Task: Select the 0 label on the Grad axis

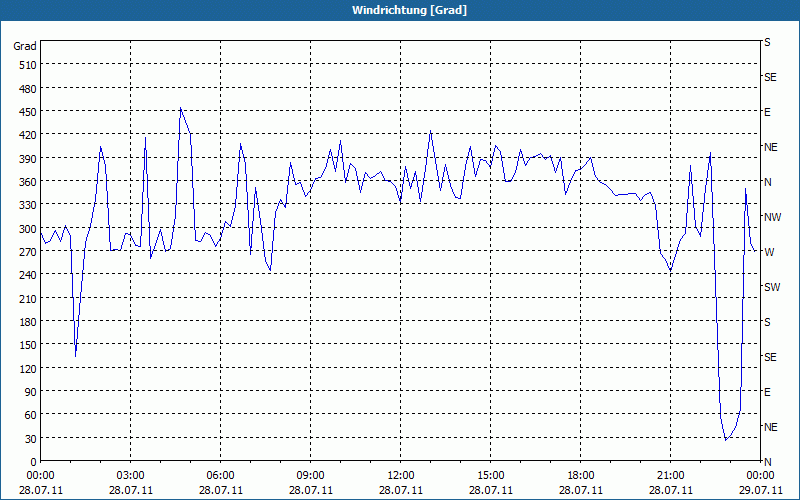Action: (x=34, y=462)
